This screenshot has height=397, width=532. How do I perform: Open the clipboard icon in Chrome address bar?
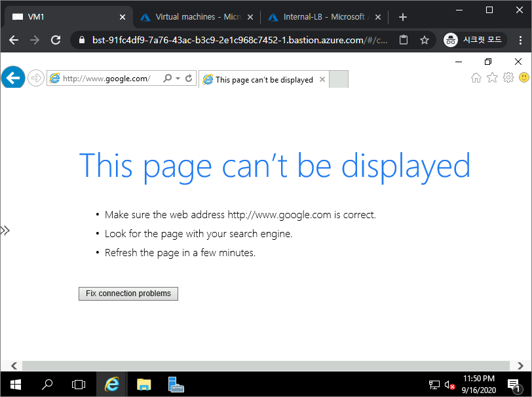click(x=404, y=40)
